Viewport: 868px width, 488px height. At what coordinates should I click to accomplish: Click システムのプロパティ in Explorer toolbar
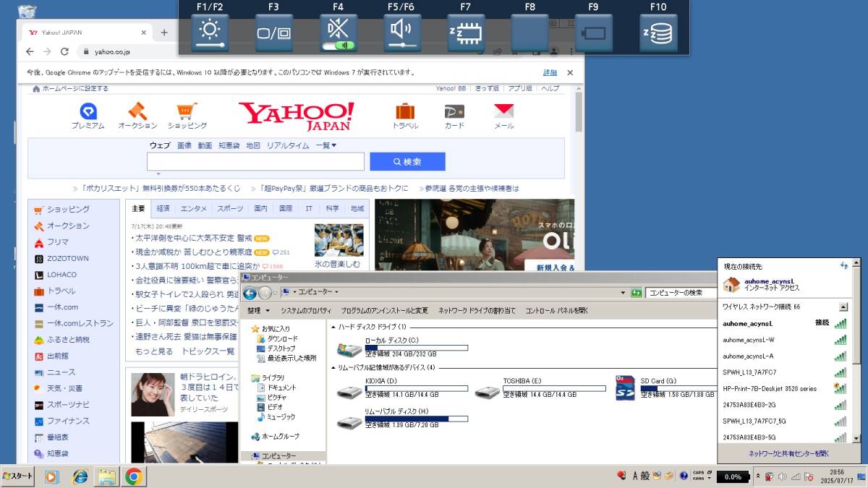[306, 311]
